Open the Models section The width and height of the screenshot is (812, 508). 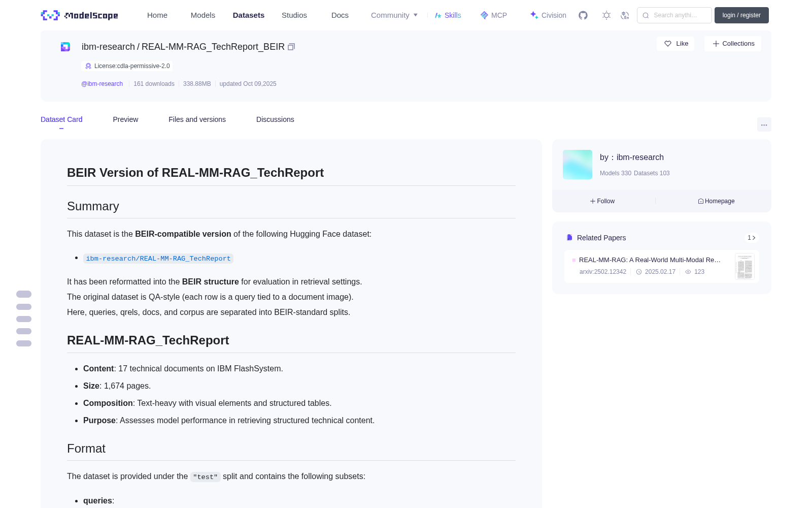[203, 15]
